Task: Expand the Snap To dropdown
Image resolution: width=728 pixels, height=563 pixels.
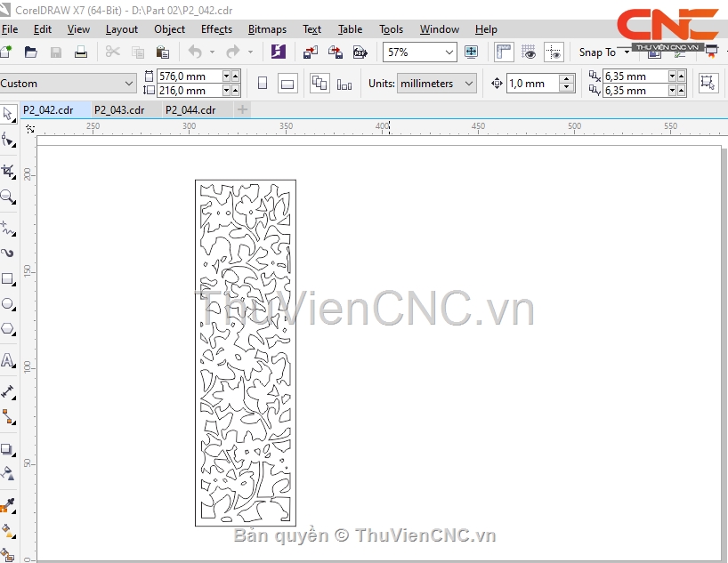Action: [627, 52]
